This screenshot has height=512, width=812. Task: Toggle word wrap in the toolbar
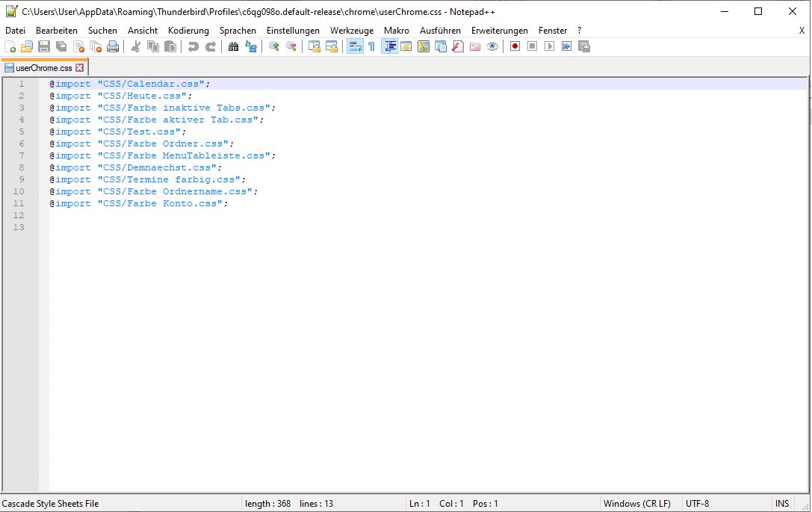(354, 46)
